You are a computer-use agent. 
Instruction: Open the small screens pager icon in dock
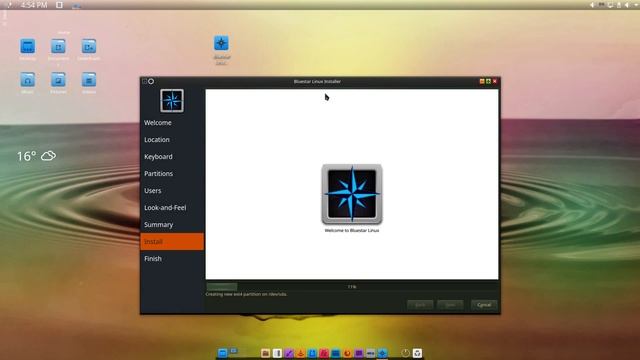[x=233, y=351]
